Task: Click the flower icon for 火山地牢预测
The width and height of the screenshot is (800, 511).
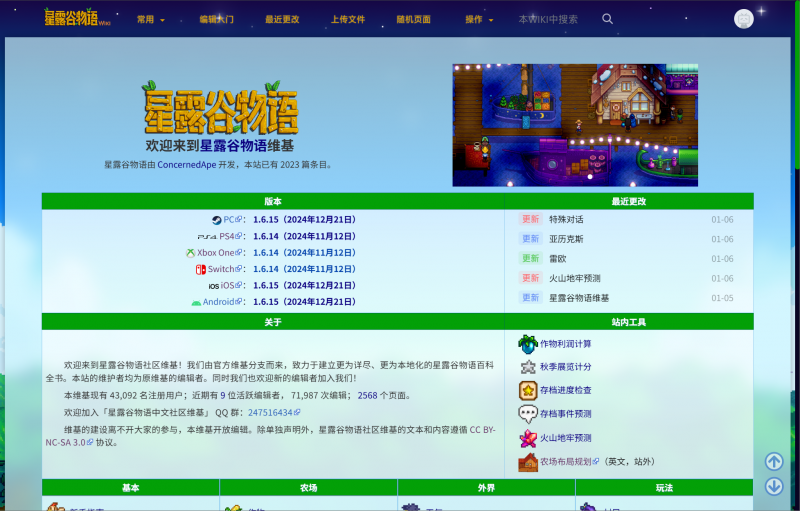Action: coord(528,438)
